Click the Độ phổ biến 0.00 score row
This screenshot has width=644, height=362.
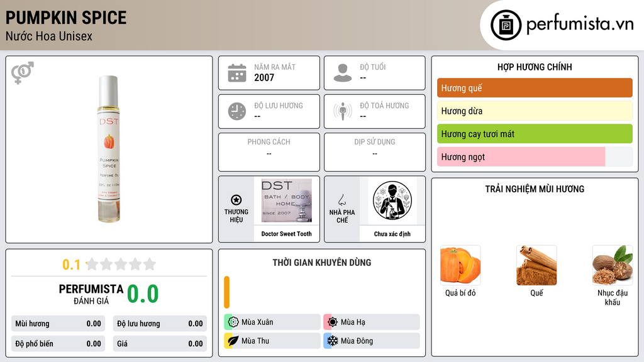click(x=58, y=344)
